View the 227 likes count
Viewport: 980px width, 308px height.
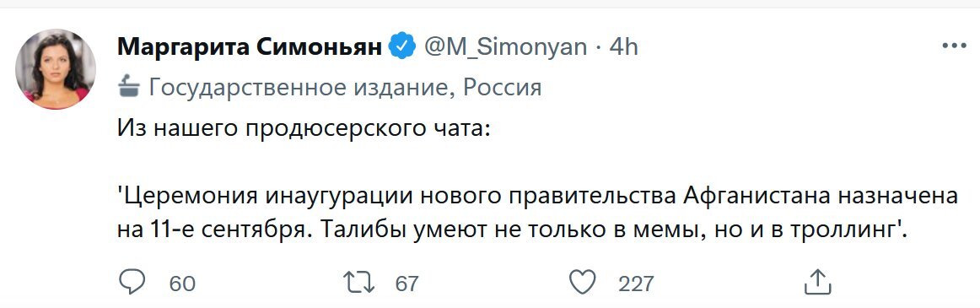click(x=636, y=284)
